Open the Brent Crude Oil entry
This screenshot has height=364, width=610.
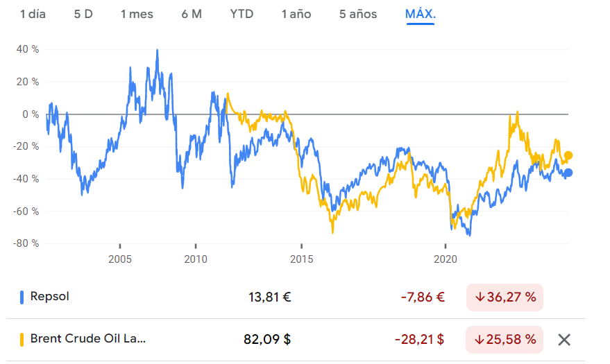coord(88,340)
